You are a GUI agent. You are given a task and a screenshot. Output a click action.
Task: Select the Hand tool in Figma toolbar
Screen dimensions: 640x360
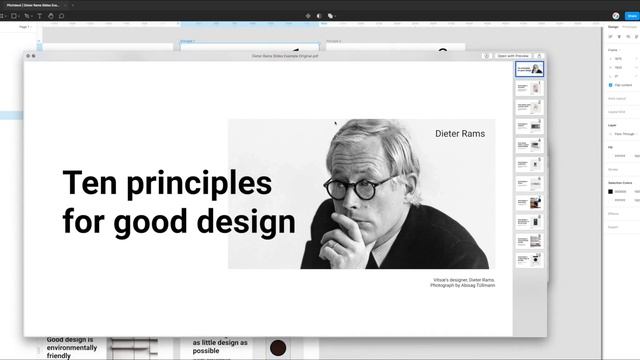(x=51, y=16)
